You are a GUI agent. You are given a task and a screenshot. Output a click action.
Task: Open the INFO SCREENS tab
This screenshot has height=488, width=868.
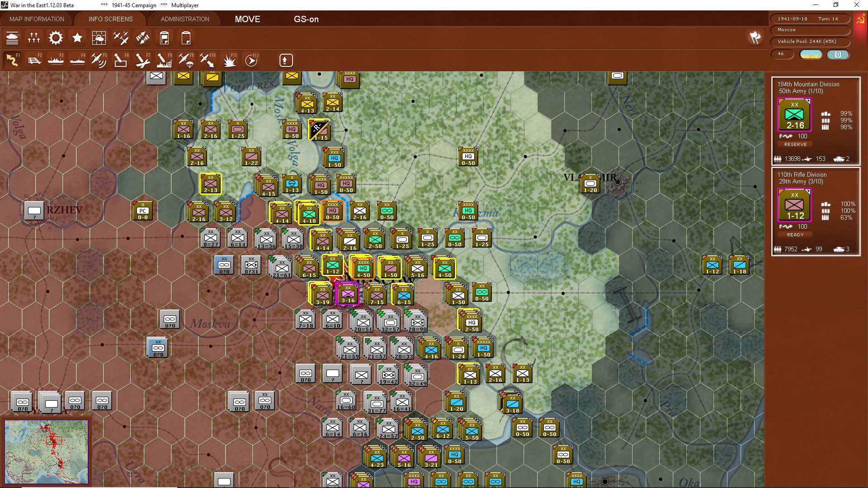coord(111,19)
